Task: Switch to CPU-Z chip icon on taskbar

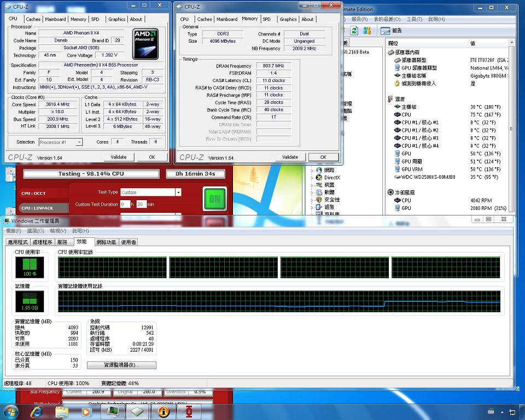Action: click(x=138, y=411)
